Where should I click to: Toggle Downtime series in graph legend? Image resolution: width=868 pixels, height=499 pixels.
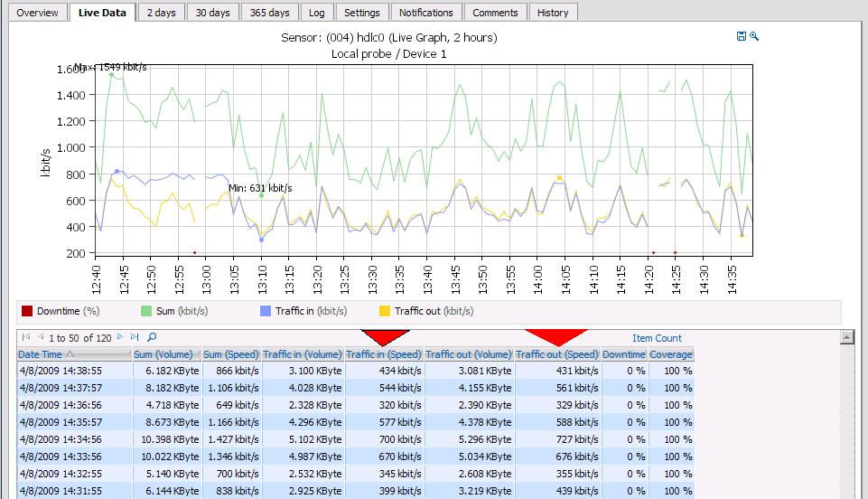[x=27, y=312]
